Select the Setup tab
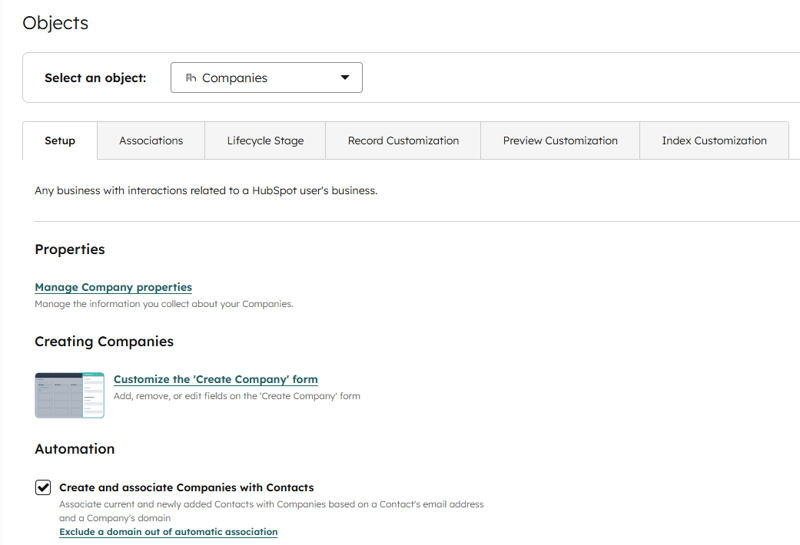This screenshot has width=800, height=545. point(60,141)
